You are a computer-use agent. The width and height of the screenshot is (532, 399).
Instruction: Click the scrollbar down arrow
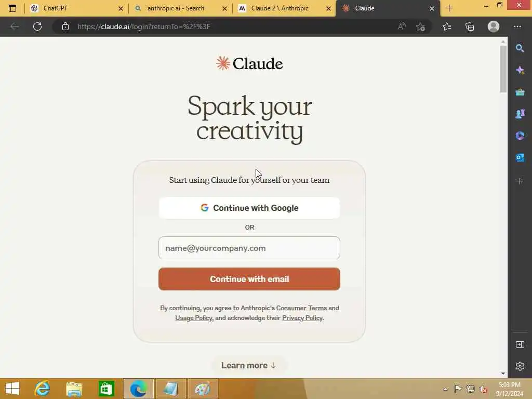(503, 374)
